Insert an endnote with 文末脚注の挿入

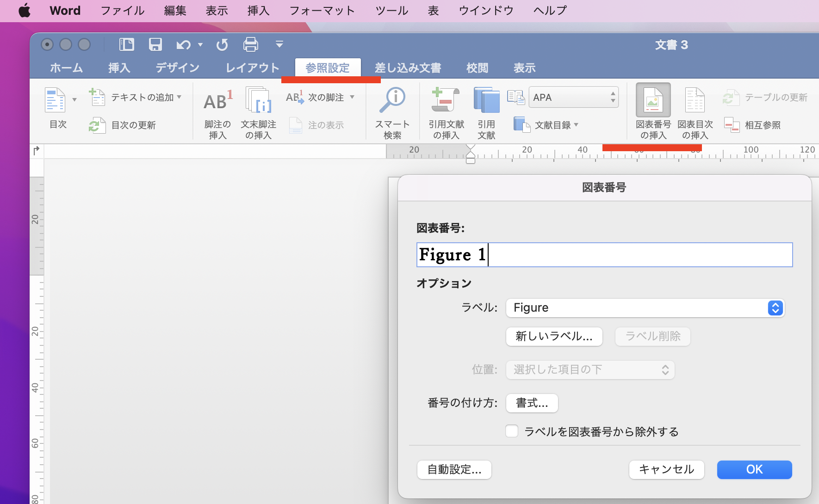pyautogui.click(x=258, y=114)
